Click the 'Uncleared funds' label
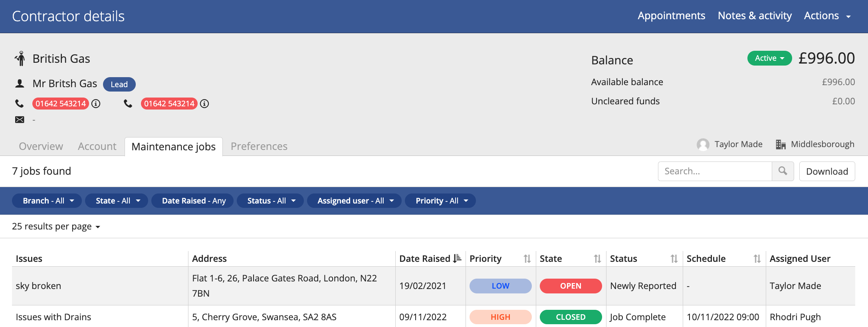This screenshot has width=868, height=327. pyautogui.click(x=625, y=101)
